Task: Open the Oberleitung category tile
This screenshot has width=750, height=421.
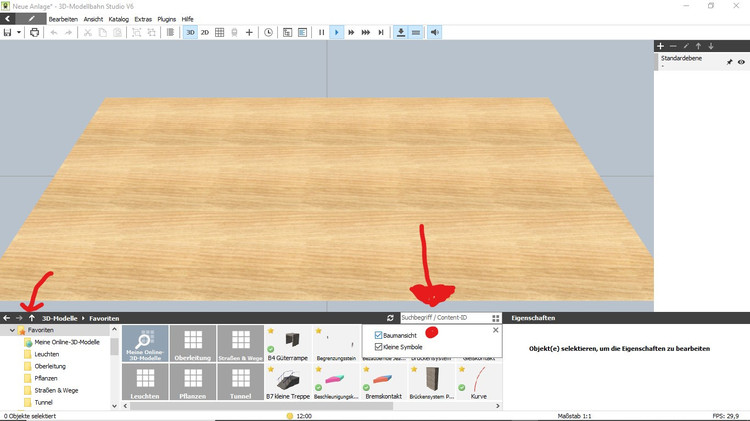Action: [191, 344]
